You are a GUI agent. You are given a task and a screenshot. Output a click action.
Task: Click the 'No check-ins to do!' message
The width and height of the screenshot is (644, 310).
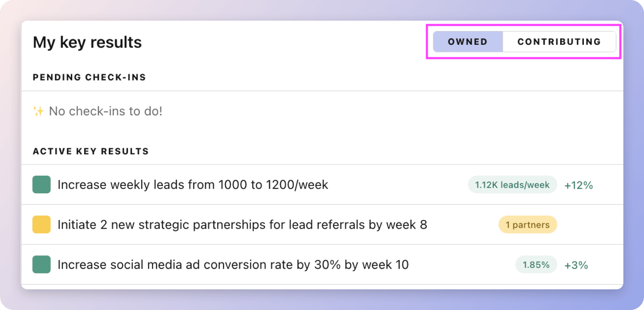[x=105, y=112]
